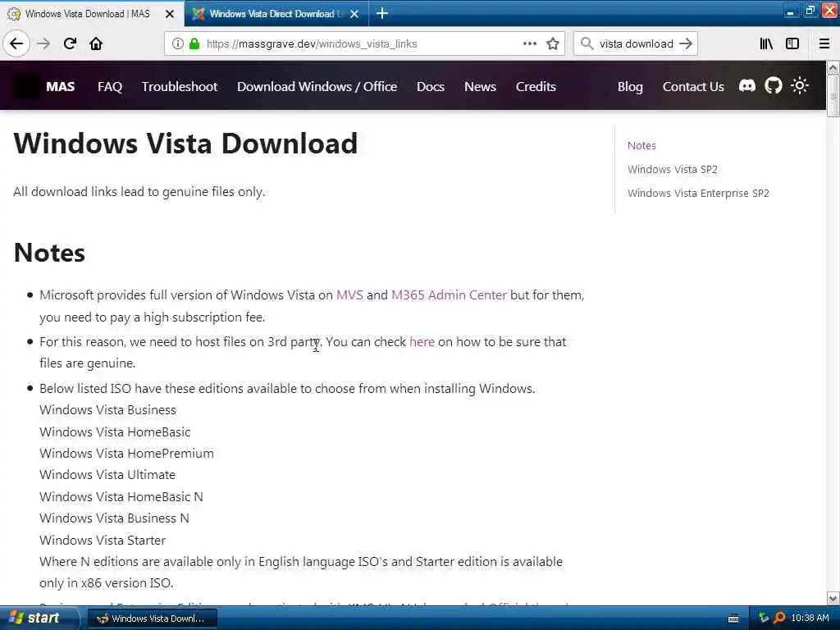Jump to Windows Vista SP2 section

(x=673, y=169)
